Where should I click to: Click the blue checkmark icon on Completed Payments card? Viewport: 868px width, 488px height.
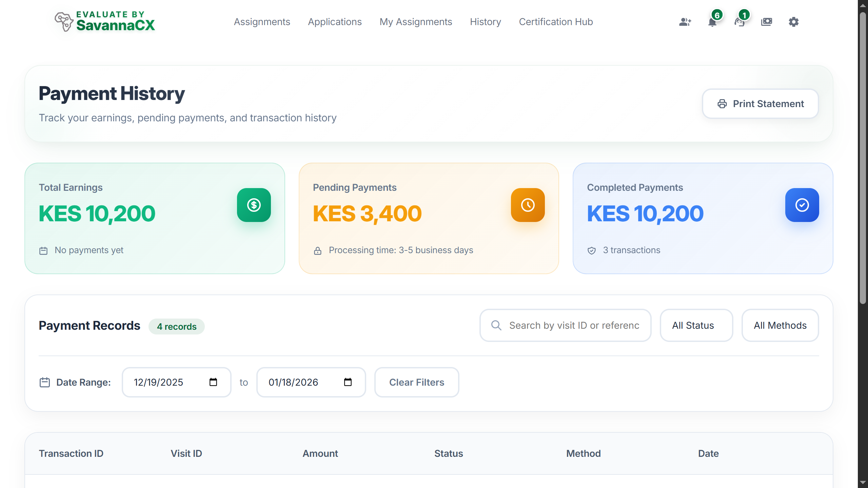[802, 205]
